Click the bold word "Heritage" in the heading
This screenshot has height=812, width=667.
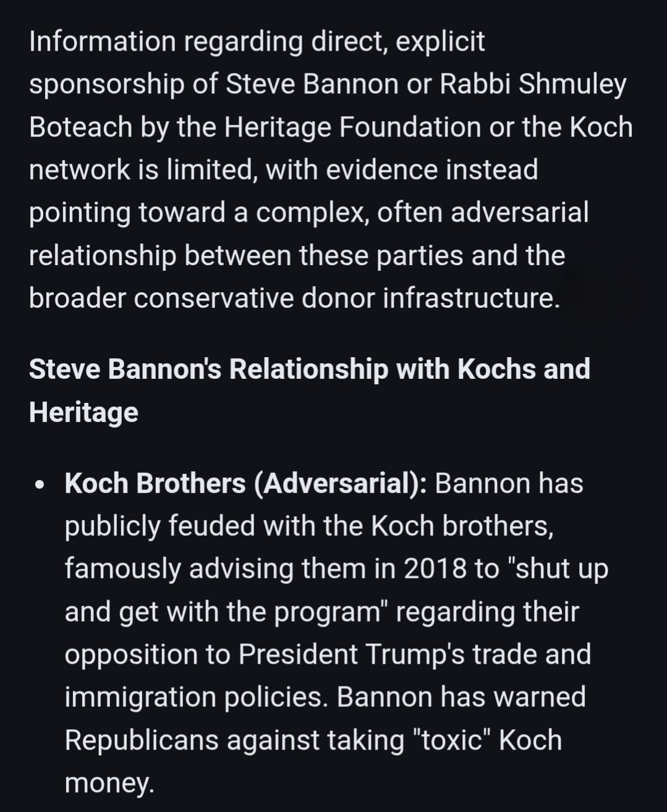[83, 412]
